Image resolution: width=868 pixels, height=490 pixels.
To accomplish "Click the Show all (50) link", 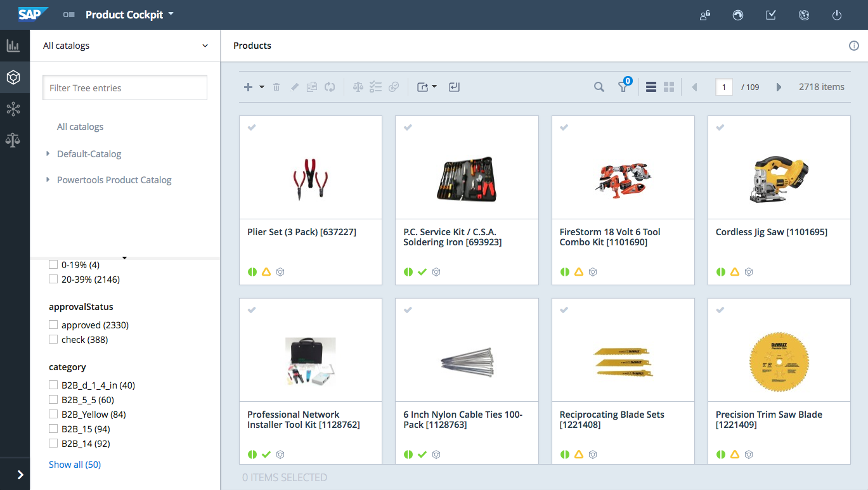I will (x=75, y=465).
